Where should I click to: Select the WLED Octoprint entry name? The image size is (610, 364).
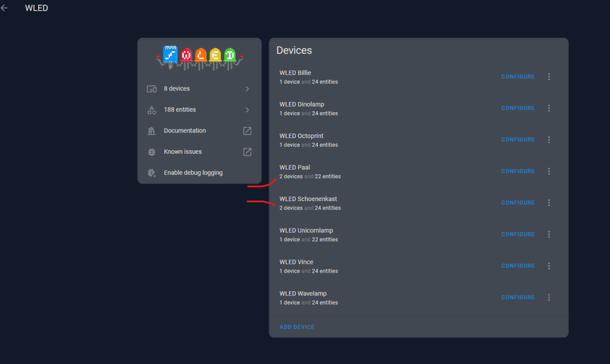coord(301,136)
